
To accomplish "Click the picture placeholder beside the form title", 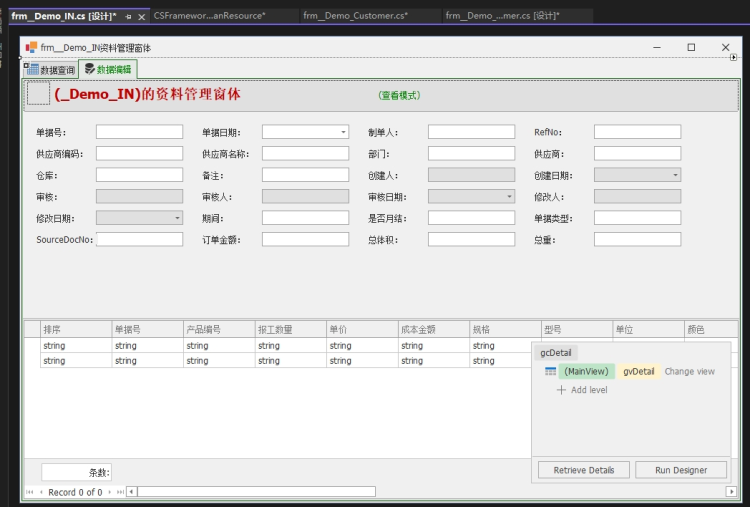I will 38,94.
